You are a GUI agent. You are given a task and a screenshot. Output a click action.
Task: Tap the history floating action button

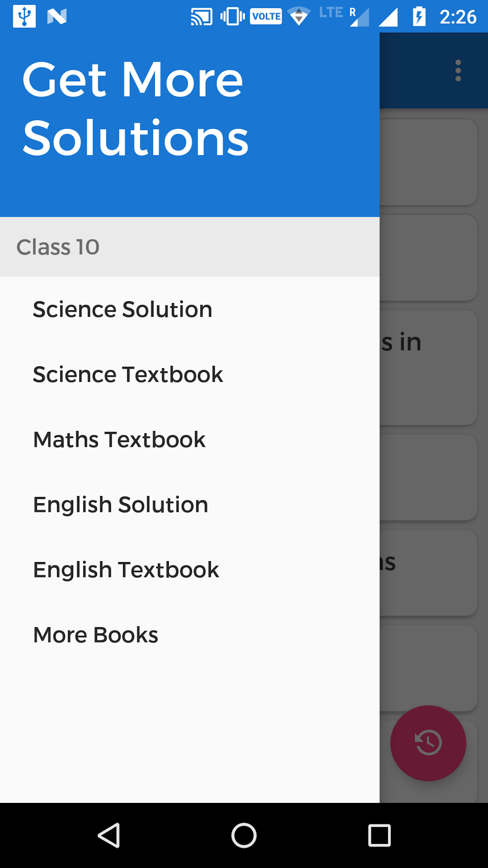click(428, 743)
